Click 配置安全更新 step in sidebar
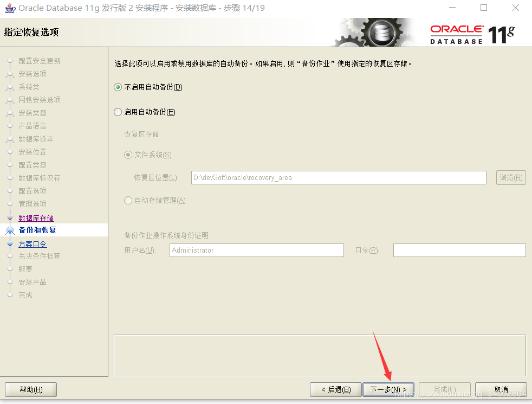532x404 pixels. (40, 61)
